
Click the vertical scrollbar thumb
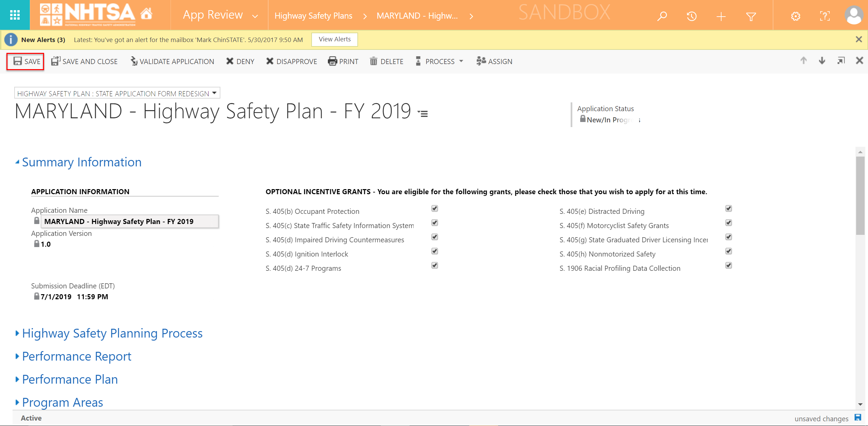[x=860, y=195]
